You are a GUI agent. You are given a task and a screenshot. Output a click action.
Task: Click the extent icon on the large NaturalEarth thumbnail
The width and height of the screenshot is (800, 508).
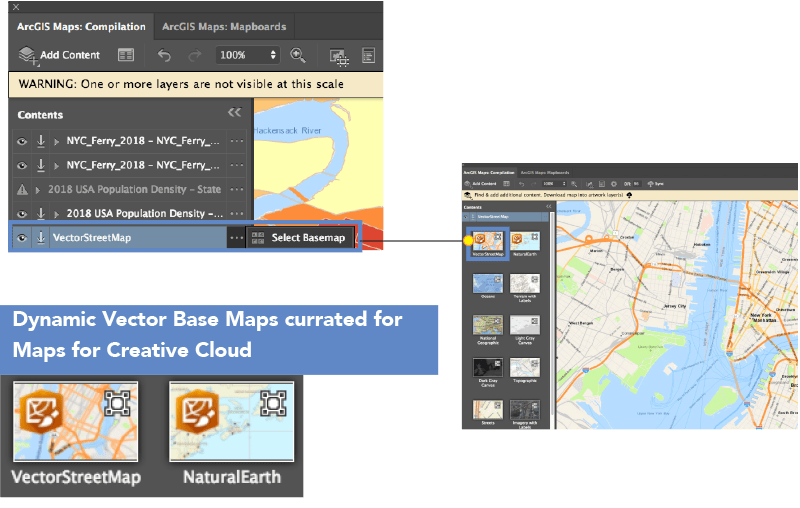pos(273,404)
